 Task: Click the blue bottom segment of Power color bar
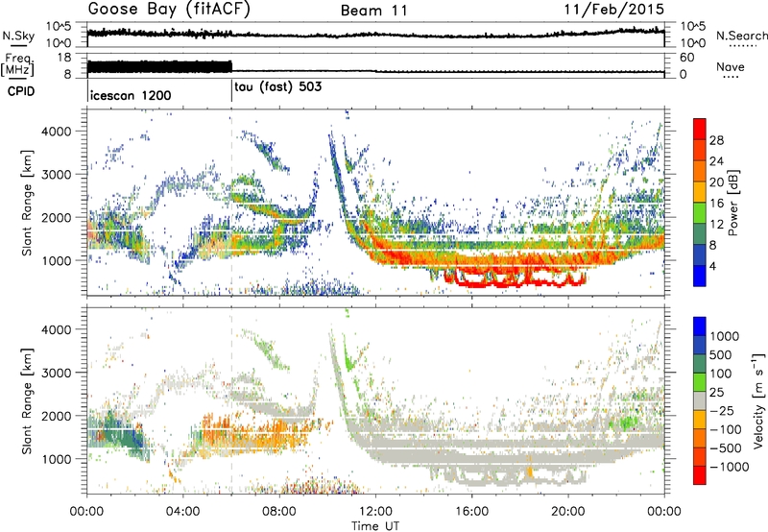coord(700,276)
